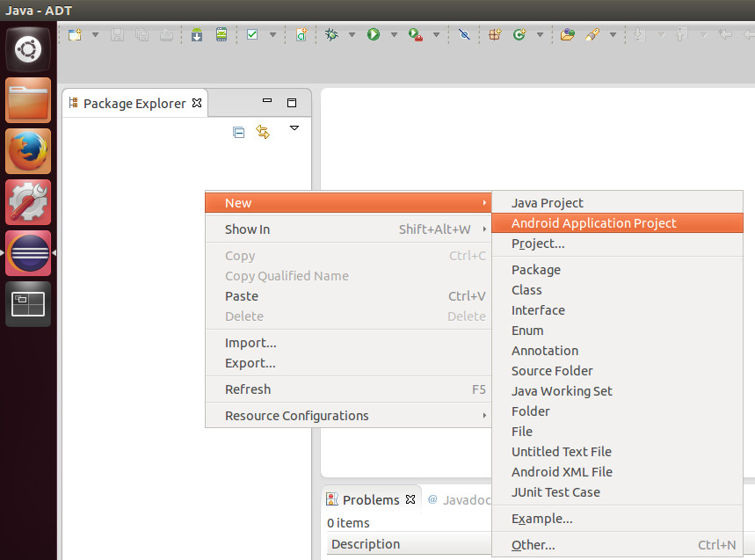This screenshot has width=755, height=560.
Task: Choose Import... from the context menu
Action: point(348,343)
